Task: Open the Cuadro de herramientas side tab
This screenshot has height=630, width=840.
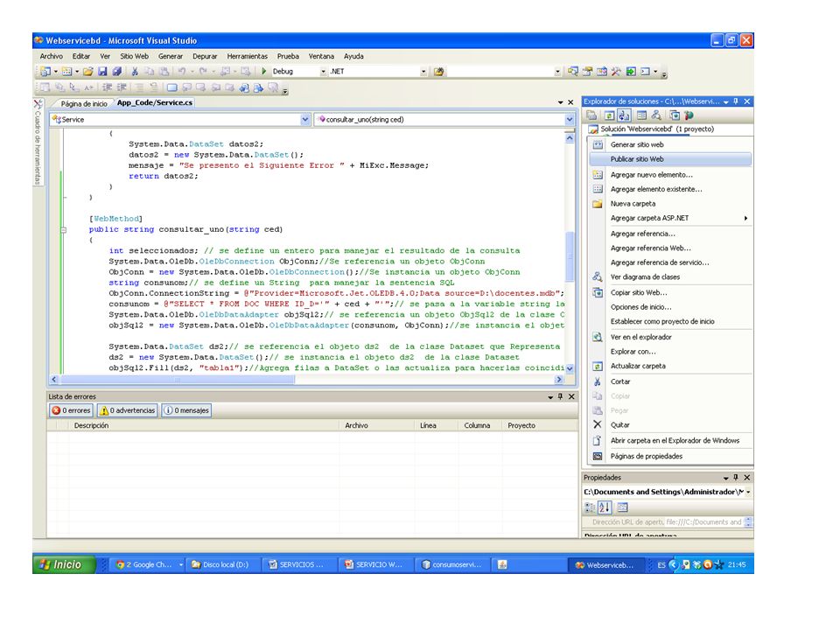Action: pos(38,143)
